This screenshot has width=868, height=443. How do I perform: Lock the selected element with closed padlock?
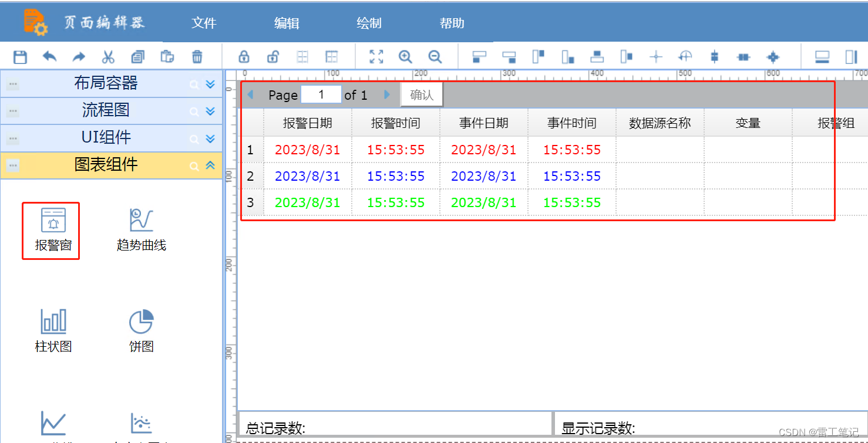[244, 57]
